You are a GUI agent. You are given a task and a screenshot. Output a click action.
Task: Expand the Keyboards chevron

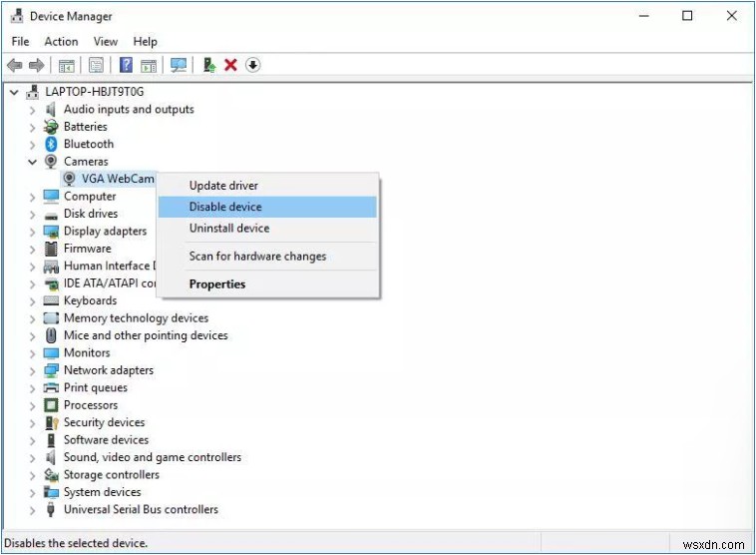click(x=32, y=301)
